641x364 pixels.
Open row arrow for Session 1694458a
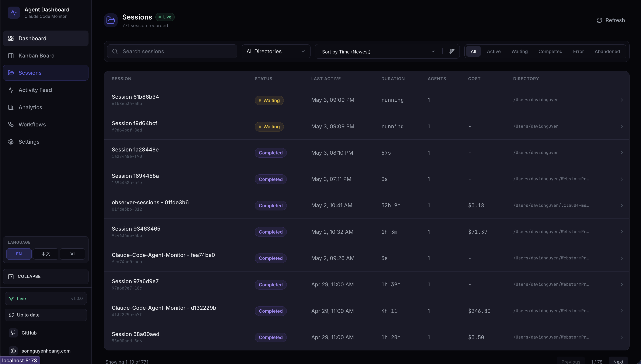[x=622, y=179]
